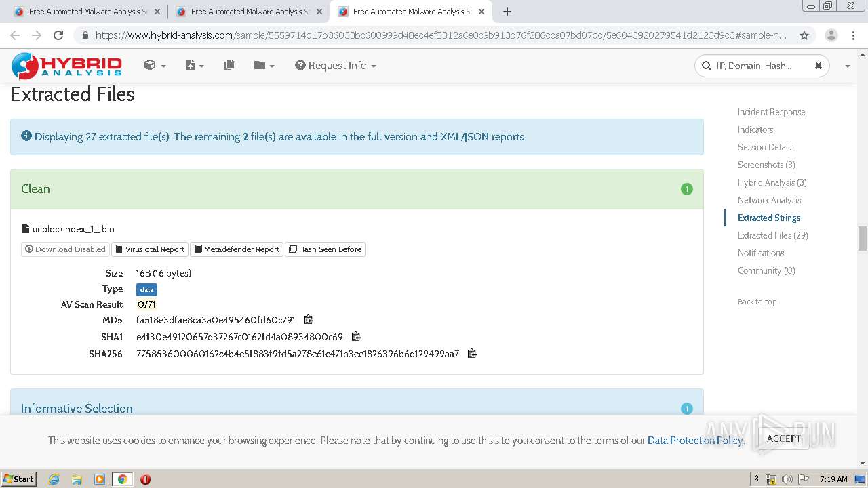Copy the MD5 hash to clipboard
Image resolution: width=868 pixels, height=488 pixels.
[309, 320]
